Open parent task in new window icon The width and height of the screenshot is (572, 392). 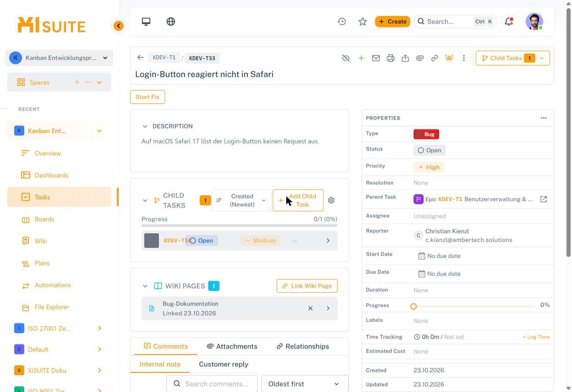pyautogui.click(x=544, y=199)
